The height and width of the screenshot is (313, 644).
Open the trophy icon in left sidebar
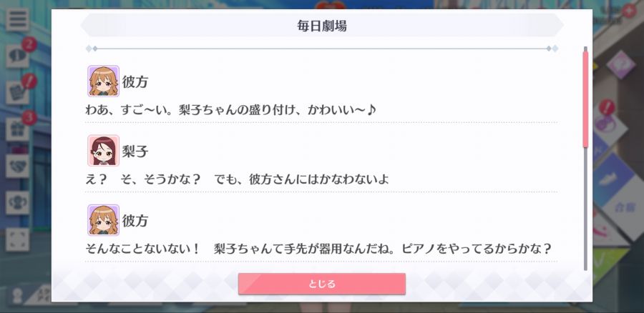pos(17,203)
